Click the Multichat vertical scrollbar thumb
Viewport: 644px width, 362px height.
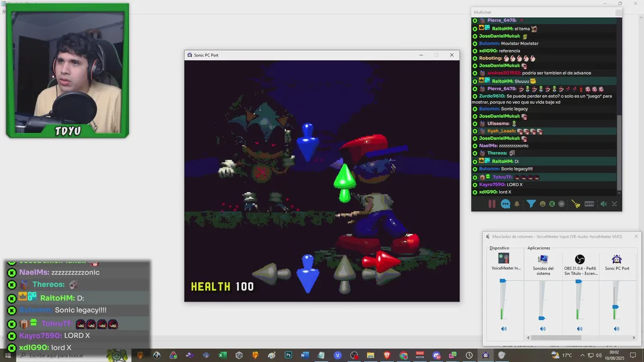tap(619, 152)
